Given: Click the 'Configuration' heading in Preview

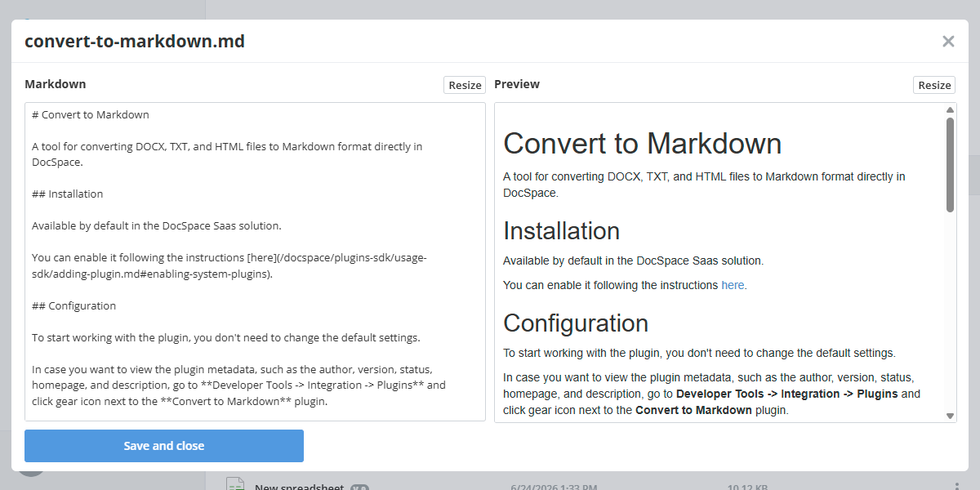Looking at the screenshot, I should [x=576, y=323].
